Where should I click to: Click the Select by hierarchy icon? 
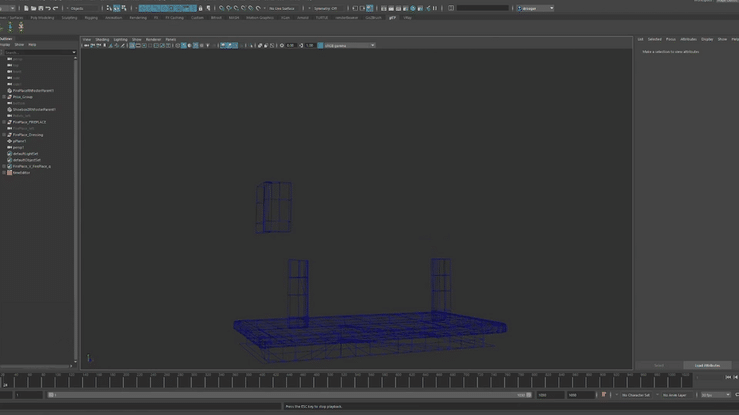[x=109, y=8]
